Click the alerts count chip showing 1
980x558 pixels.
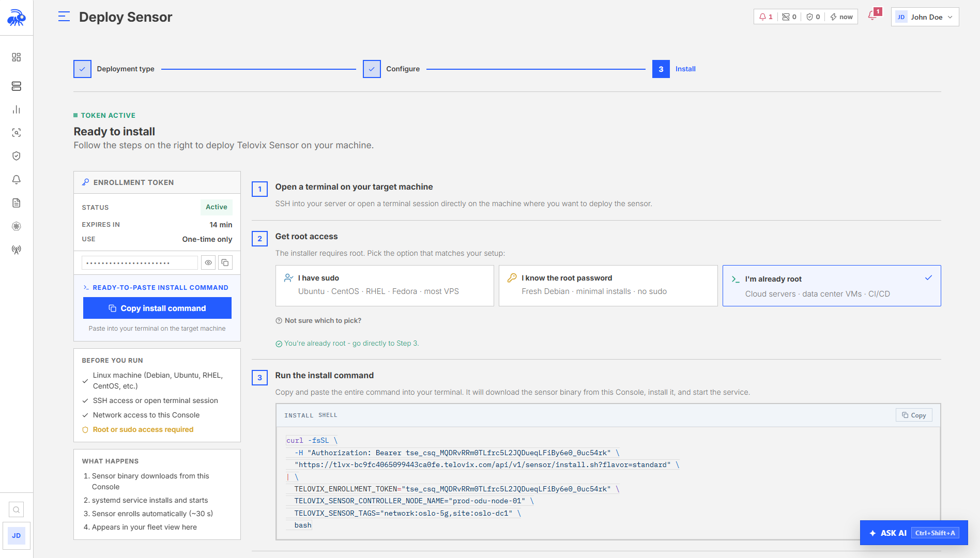coord(766,17)
